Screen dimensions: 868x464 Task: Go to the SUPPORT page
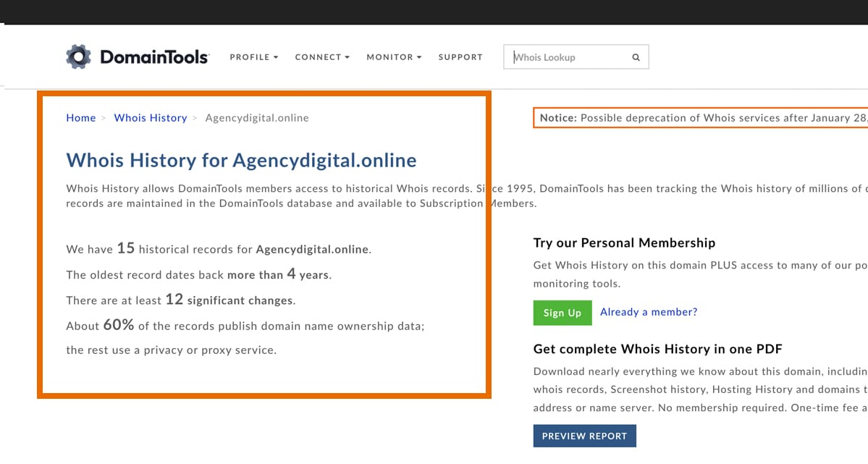[460, 57]
